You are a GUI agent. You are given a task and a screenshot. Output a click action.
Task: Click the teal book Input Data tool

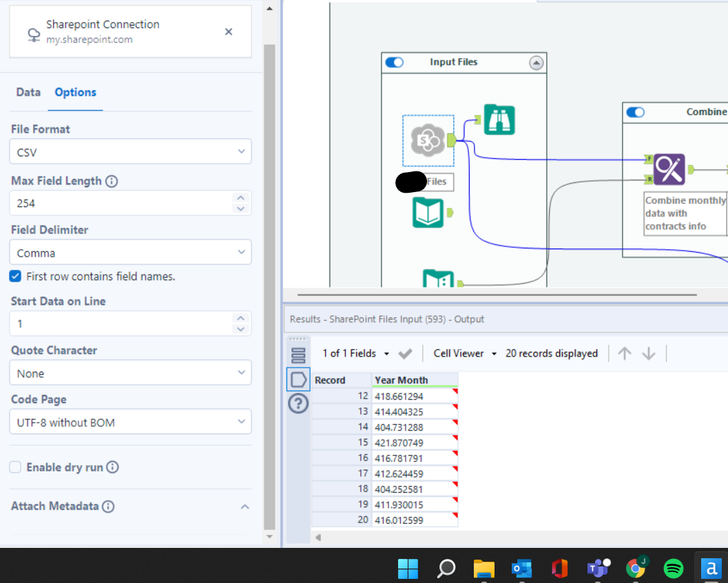[x=428, y=212]
